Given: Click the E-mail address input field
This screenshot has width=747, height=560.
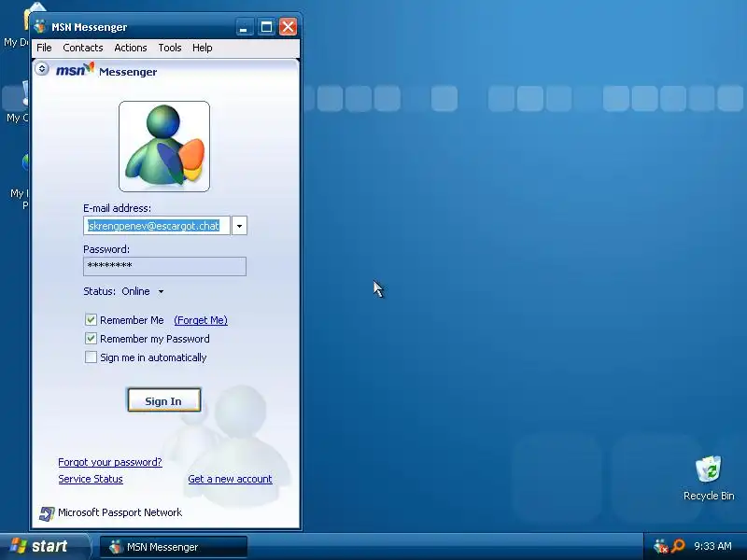Looking at the screenshot, I should click(157, 226).
